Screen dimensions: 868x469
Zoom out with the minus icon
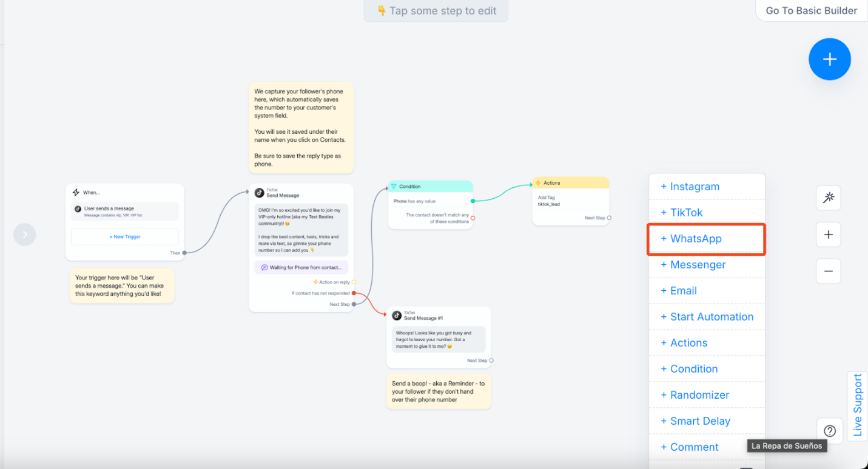tap(828, 271)
